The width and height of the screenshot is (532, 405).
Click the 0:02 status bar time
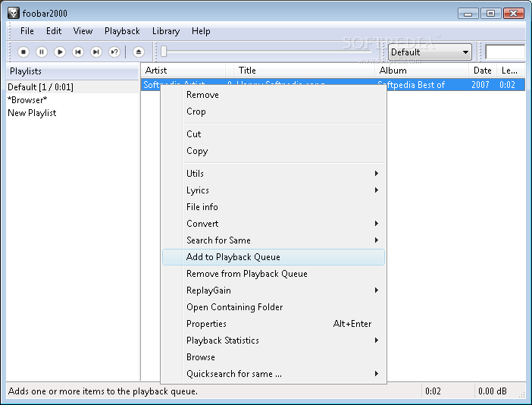pyautogui.click(x=433, y=391)
